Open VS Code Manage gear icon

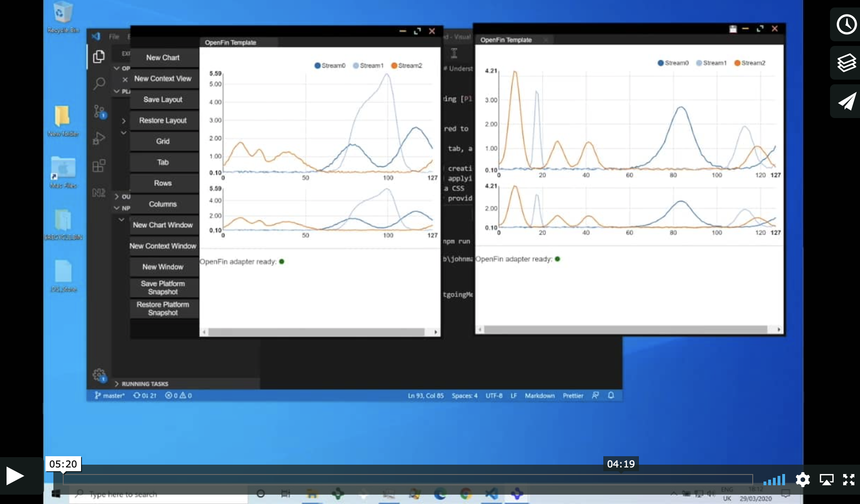pos(99,375)
